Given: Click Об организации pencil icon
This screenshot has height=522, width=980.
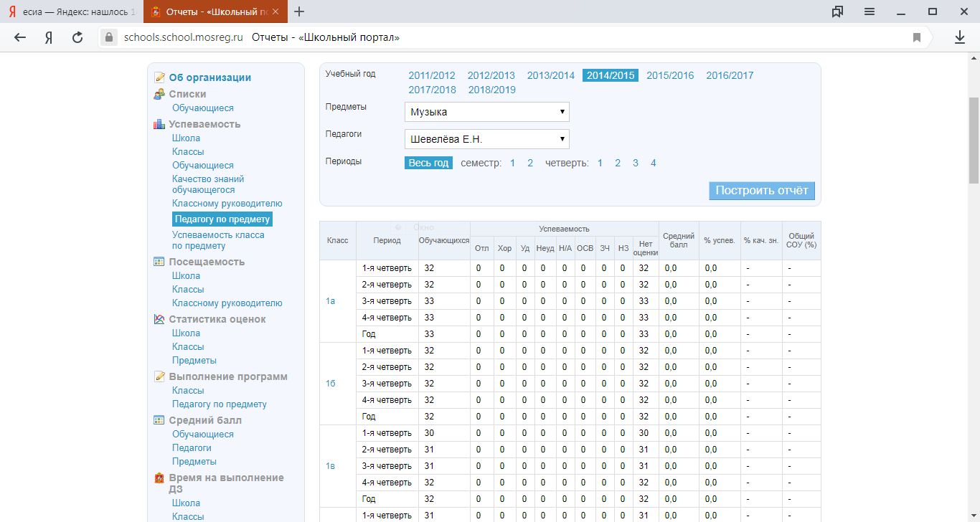Looking at the screenshot, I should [x=159, y=77].
